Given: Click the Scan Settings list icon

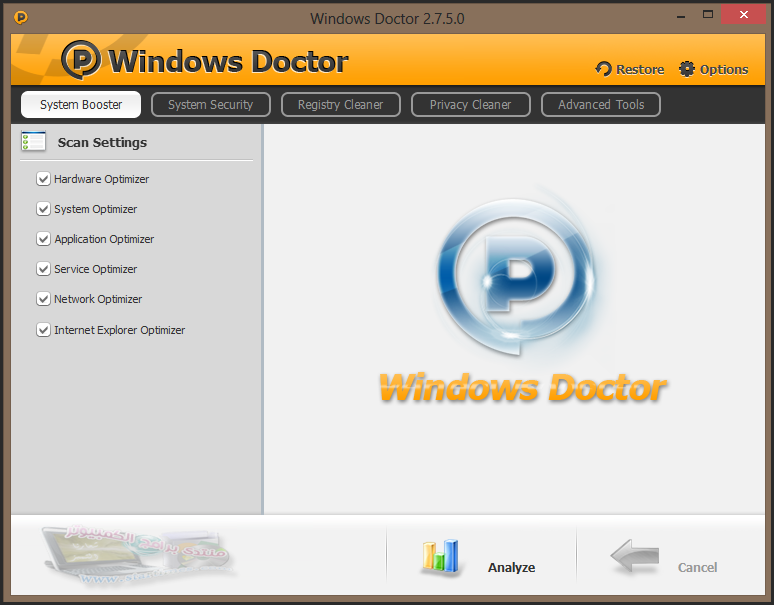Looking at the screenshot, I should (34, 142).
